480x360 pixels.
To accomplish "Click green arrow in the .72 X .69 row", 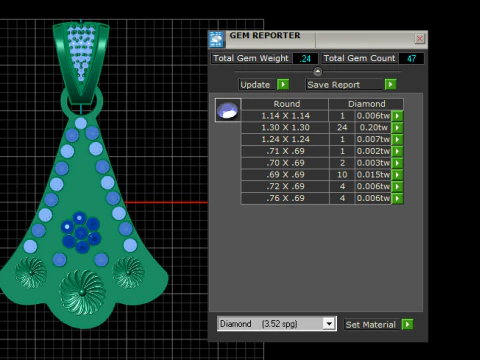I will [397, 186].
